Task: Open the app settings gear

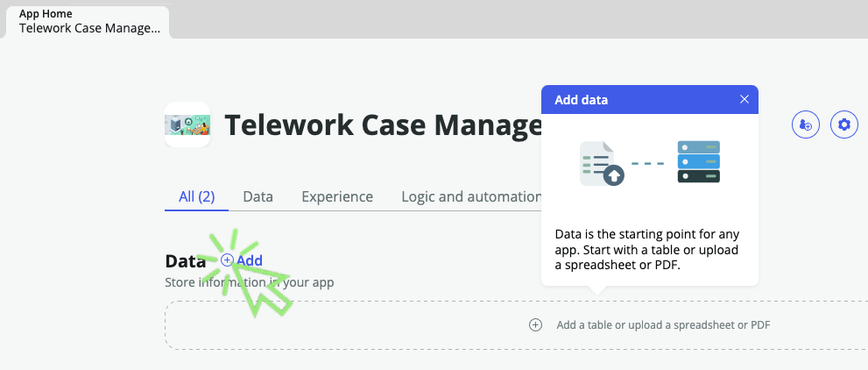Action: coord(844,125)
